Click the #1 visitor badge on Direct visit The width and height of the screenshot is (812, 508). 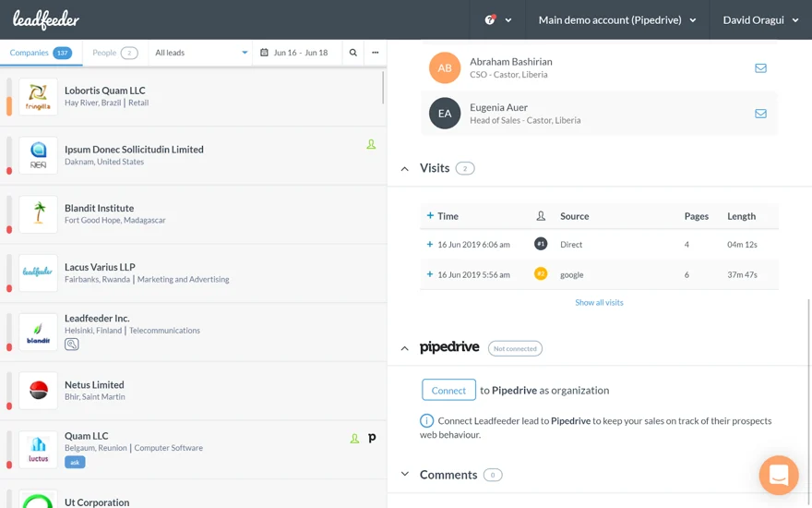click(541, 244)
